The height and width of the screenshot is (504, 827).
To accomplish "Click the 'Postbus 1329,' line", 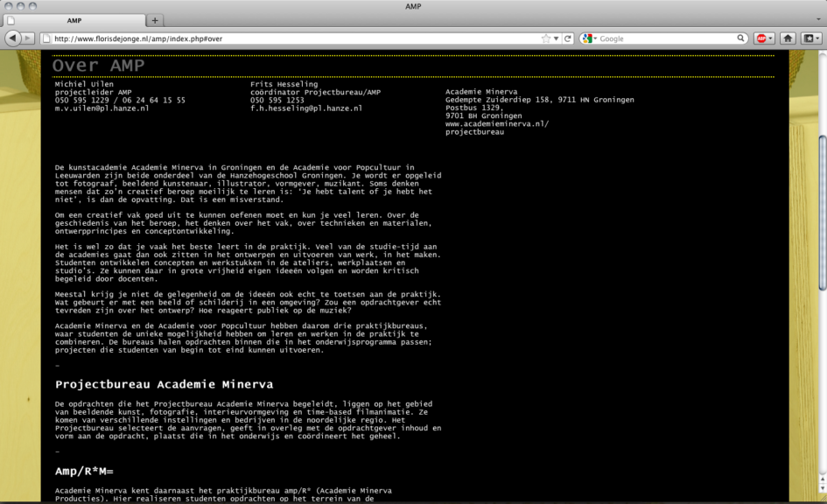I will click(474, 108).
